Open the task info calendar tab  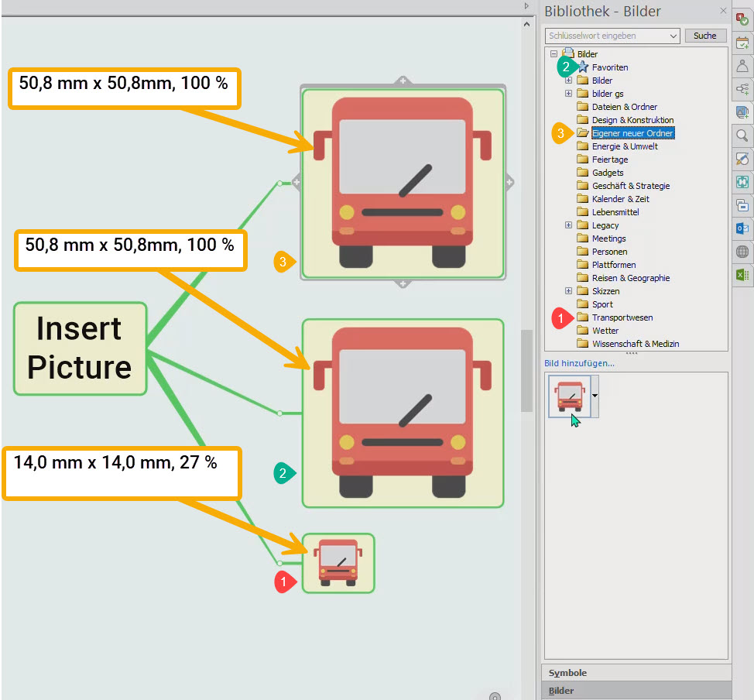tap(742, 43)
